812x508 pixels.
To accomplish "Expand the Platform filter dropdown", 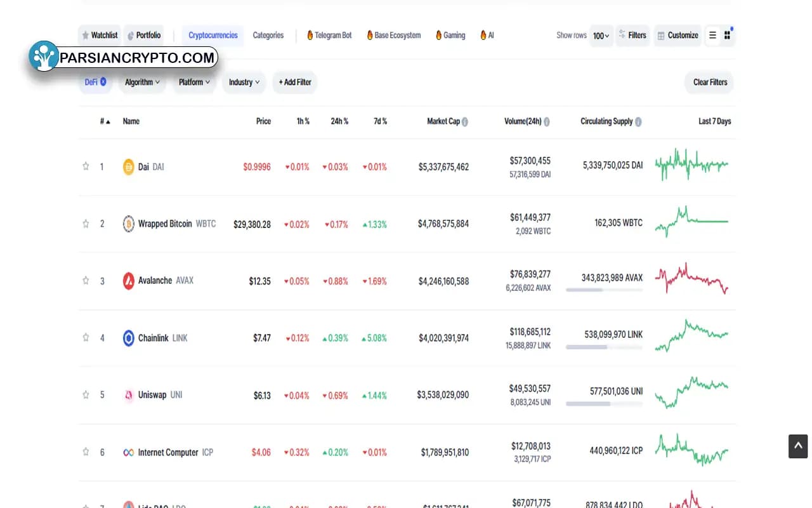I will 194,82.
